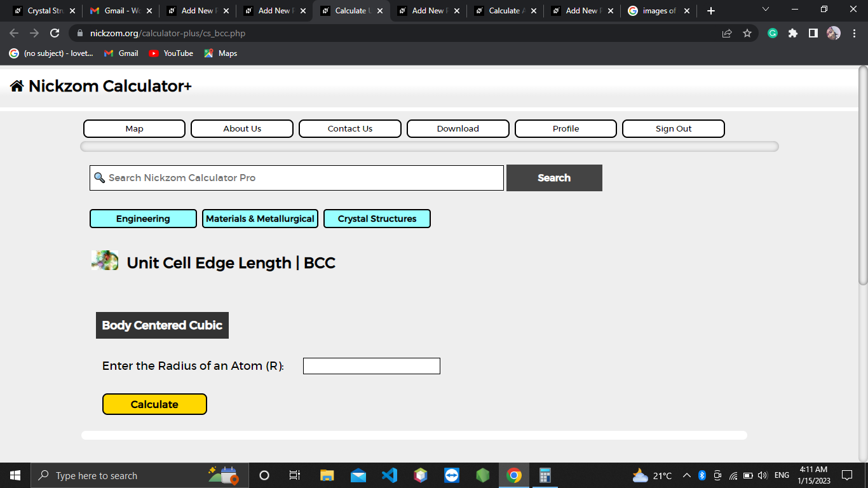Click the share page icon in address bar
This screenshot has width=868, height=488.
click(727, 33)
